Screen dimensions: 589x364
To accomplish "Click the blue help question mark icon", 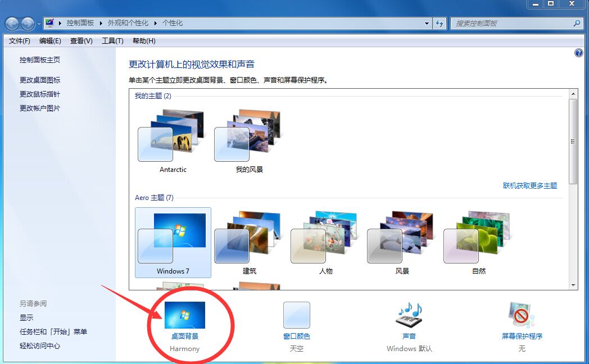I will click(x=579, y=53).
